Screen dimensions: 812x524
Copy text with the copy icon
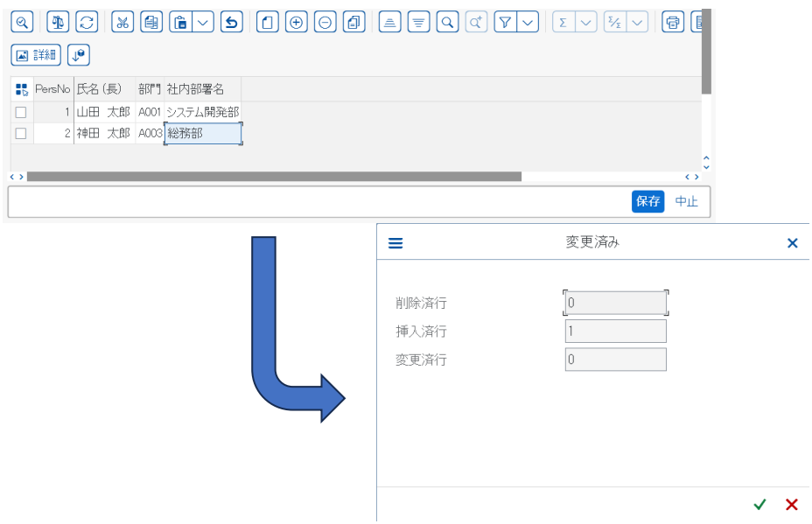(x=151, y=22)
